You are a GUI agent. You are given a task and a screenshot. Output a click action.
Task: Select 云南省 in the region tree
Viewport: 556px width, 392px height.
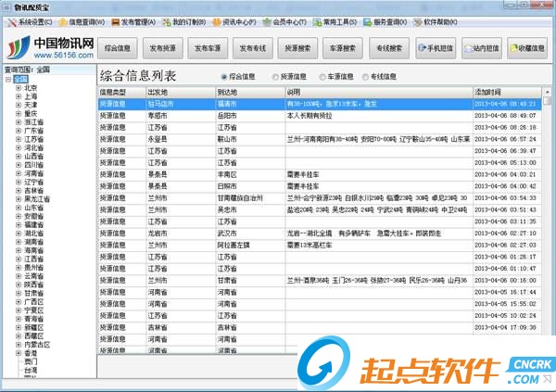coord(33,276)
